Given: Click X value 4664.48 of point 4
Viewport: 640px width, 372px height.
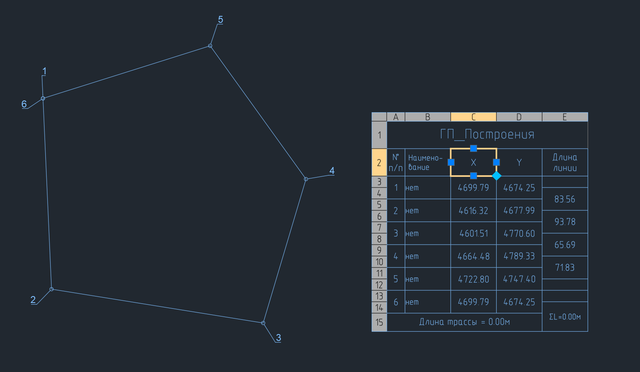Looking at the screenshot, I should 473,256.
